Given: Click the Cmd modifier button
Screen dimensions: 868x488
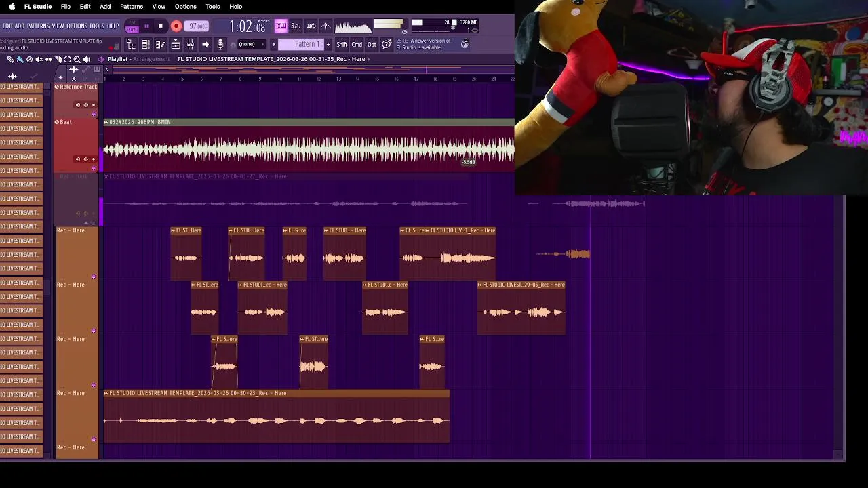Looking at the screenshot, I should pyautogui.click(x=357, y=45).
